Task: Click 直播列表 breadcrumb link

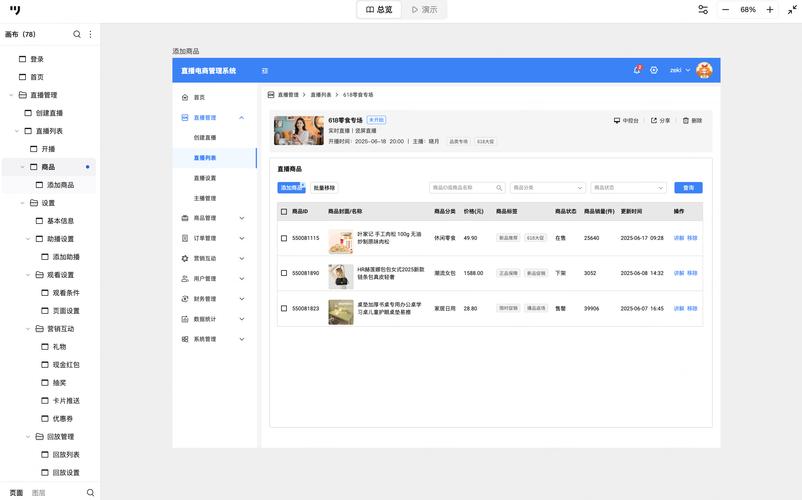Action: click(x=321, y=95)
